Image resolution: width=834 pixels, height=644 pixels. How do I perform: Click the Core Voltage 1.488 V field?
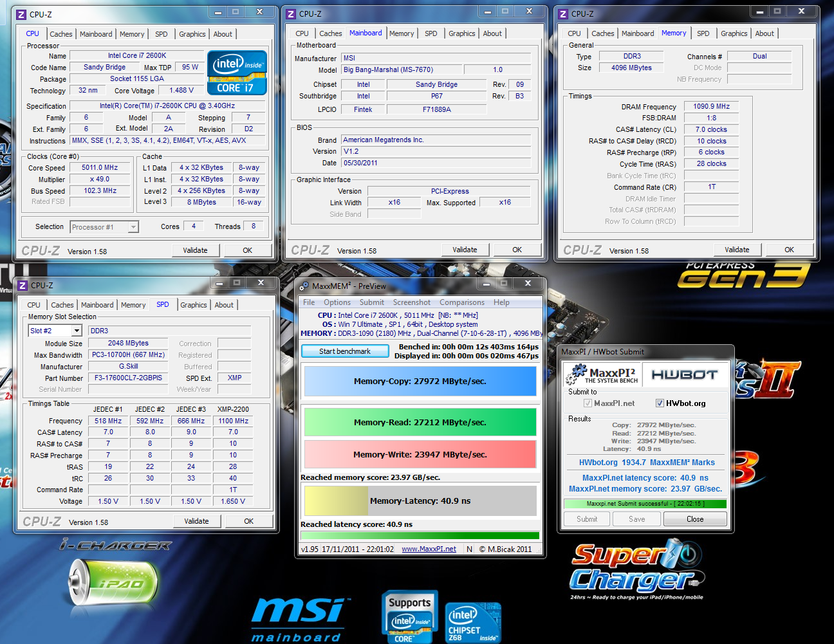[181, 90]
